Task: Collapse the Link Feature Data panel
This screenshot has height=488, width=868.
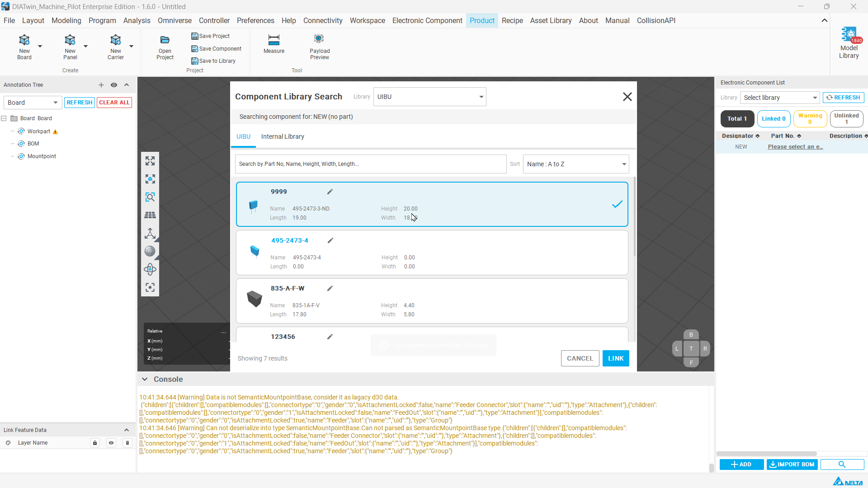Action: pos(127,430)
